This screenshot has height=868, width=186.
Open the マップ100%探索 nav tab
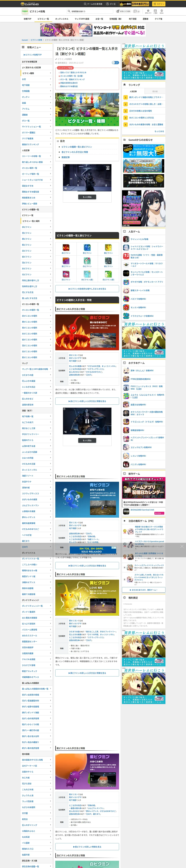coord(82,19)
